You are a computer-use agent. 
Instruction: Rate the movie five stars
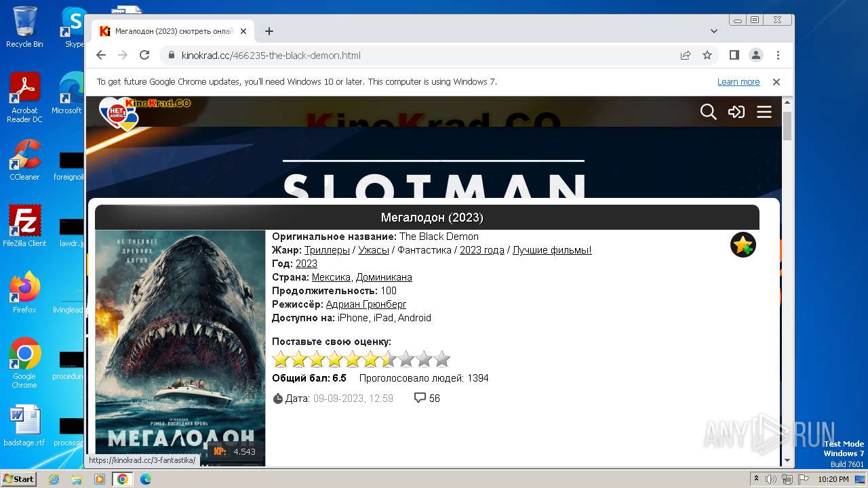[x=352, y=359]
